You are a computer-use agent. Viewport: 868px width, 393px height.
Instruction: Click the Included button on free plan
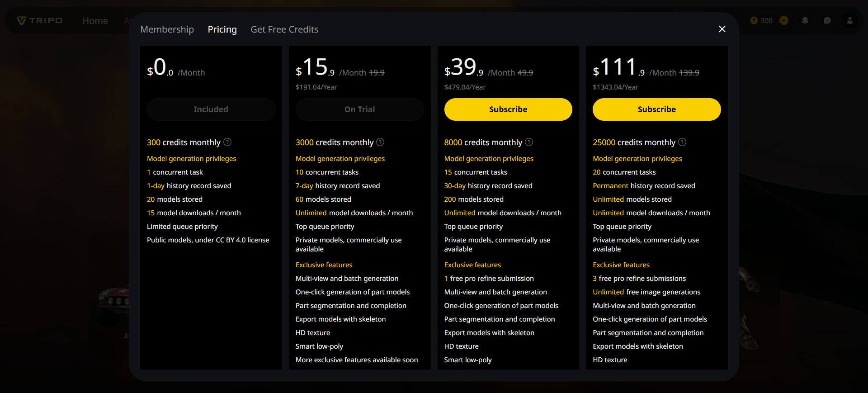(211, 109)
